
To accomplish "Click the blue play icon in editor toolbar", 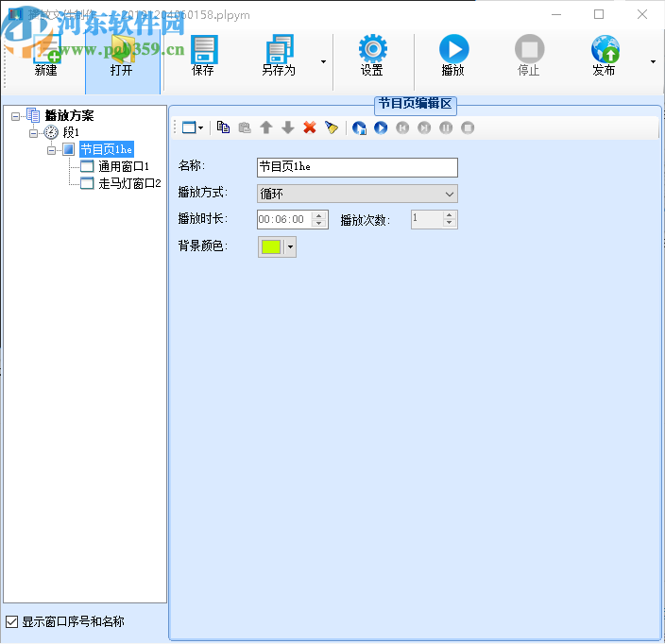I will point(381,127).
